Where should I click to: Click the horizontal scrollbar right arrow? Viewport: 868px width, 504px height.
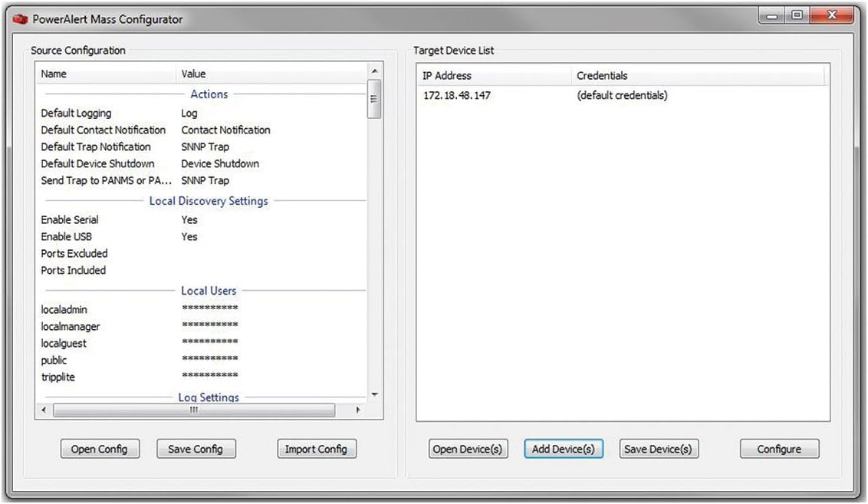[358, 410]
